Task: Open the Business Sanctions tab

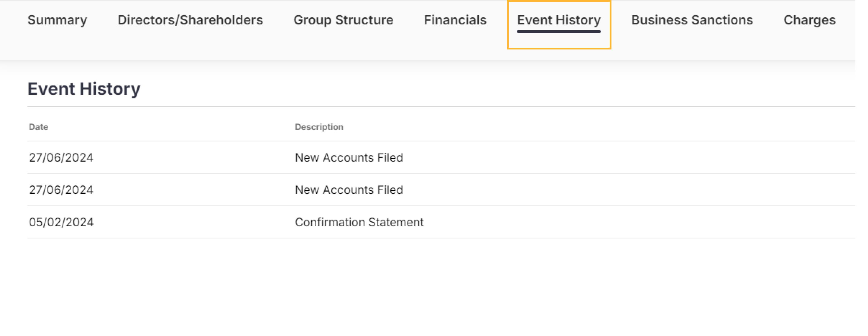Action: click(692, 20)
